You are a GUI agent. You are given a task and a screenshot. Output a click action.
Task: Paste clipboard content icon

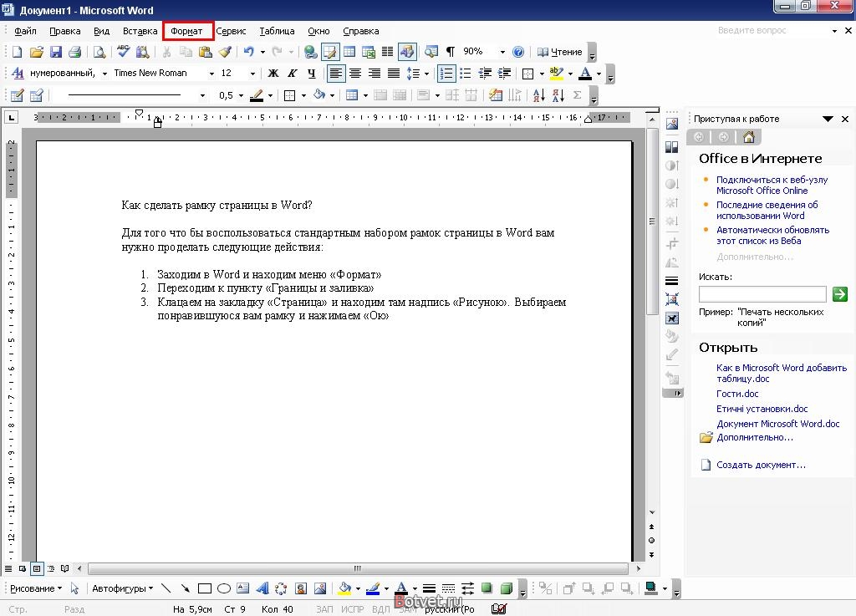click(x=206, y=52)
